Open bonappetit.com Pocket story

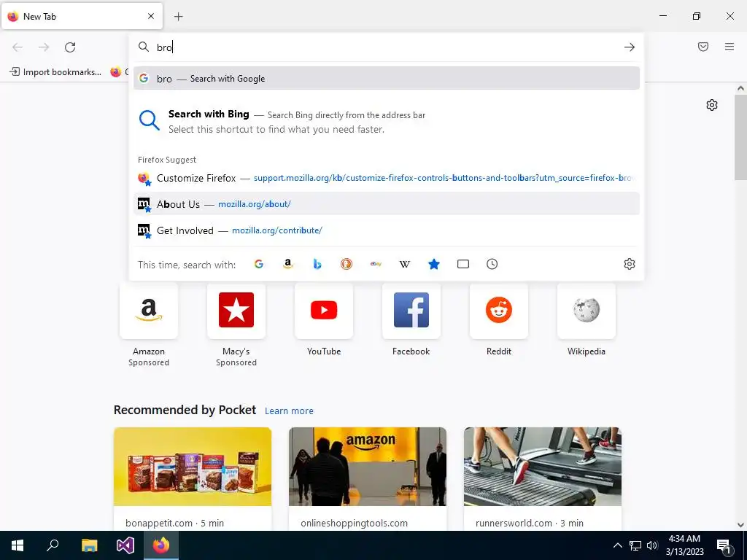click(x=193, y=479)
